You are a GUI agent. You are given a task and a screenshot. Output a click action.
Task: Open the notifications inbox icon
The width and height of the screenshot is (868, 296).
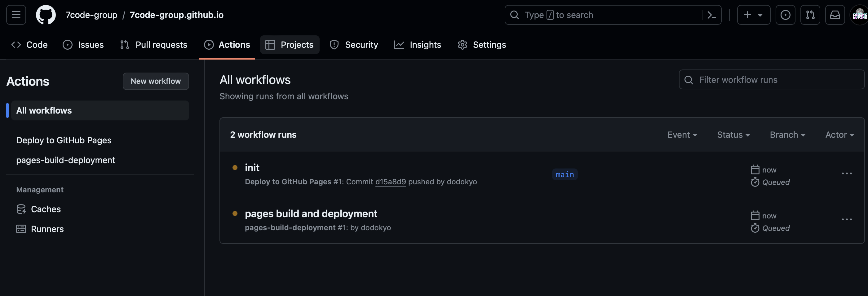(835, 15)
